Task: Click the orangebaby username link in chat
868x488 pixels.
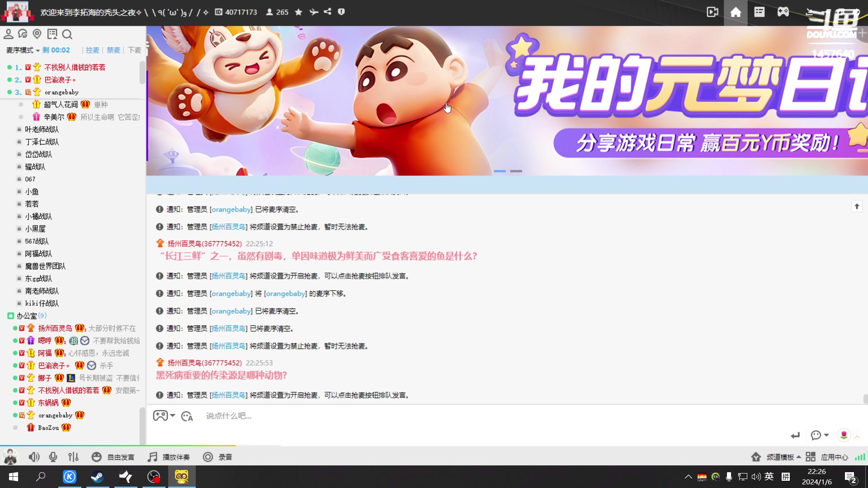Action: (x=231, y=209)
